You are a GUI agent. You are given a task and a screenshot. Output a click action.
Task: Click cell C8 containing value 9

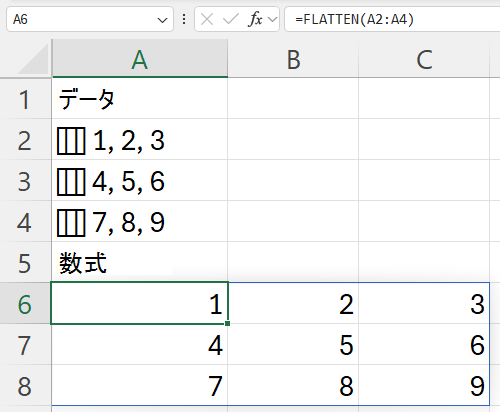click(424, 385)
